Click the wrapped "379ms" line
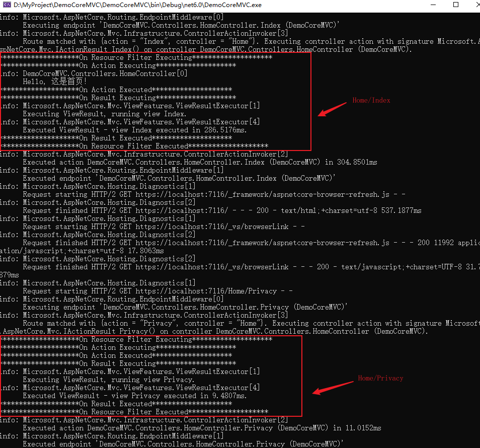This screenshot has height=448, width=480. pyautogui.click(x=10, y=275)
